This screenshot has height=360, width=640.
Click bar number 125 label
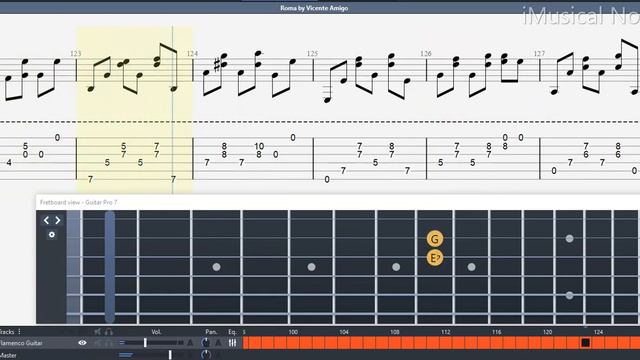[x=312, y=53]
